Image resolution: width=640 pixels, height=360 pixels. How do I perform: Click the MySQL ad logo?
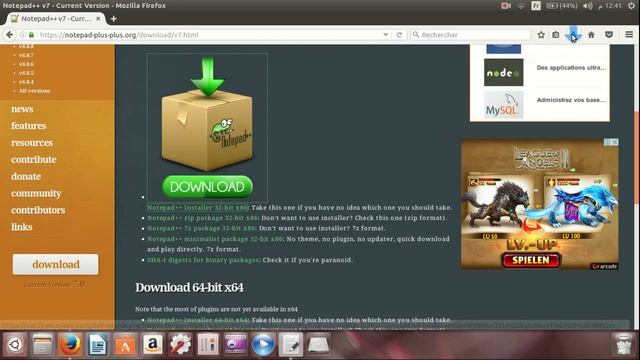click(x=503, y=105)
